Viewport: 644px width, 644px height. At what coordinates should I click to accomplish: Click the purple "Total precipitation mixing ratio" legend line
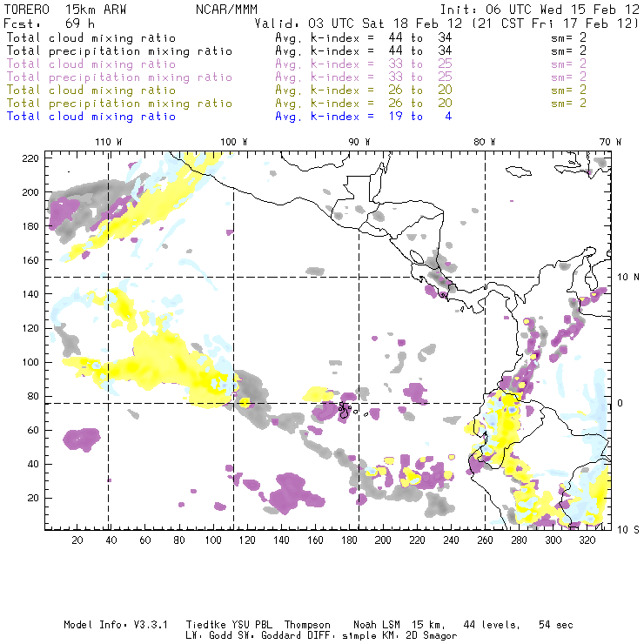(119, 77)
